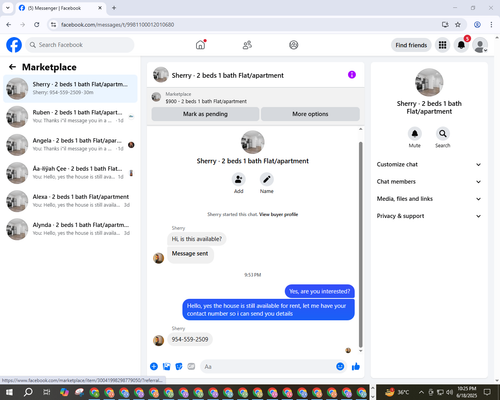Open Windows taskbar search
500x400 pixels.
click(x=28, y=392)
